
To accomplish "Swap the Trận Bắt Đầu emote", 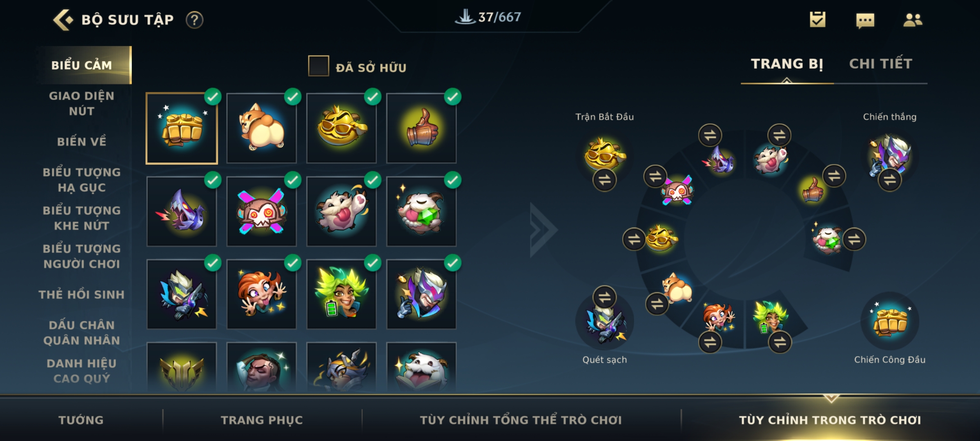I will click(604, 180).
